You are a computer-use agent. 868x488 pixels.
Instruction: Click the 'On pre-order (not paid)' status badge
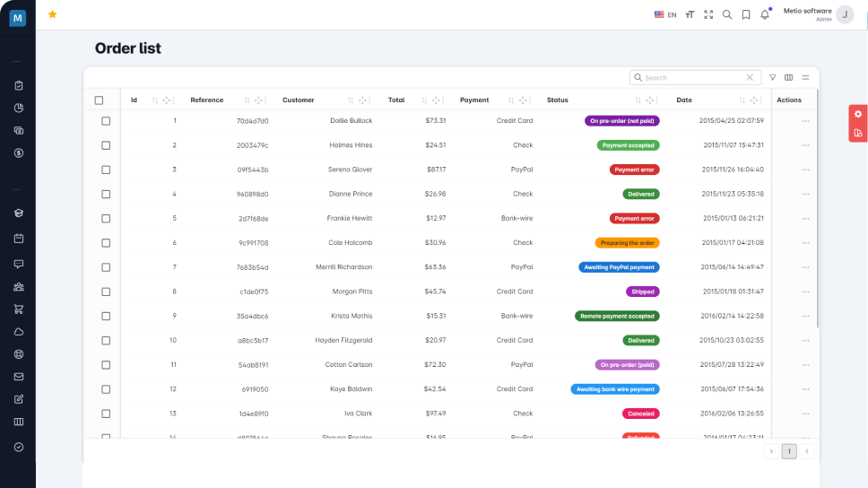[622, 121]
